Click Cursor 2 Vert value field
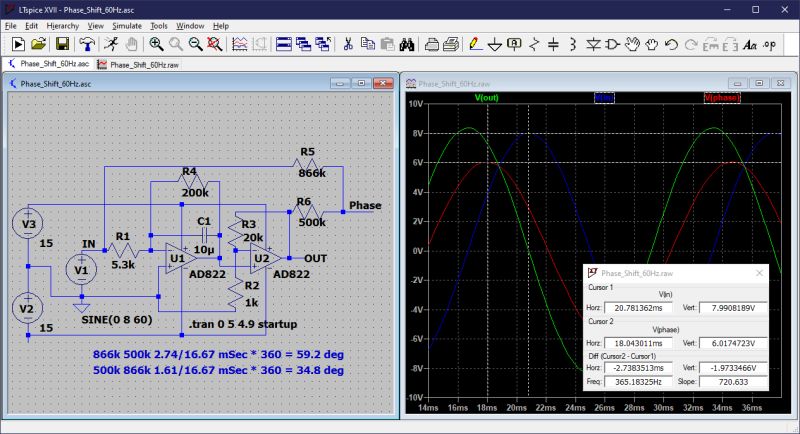This screenshot has height=434, width=800. (733, 343)
